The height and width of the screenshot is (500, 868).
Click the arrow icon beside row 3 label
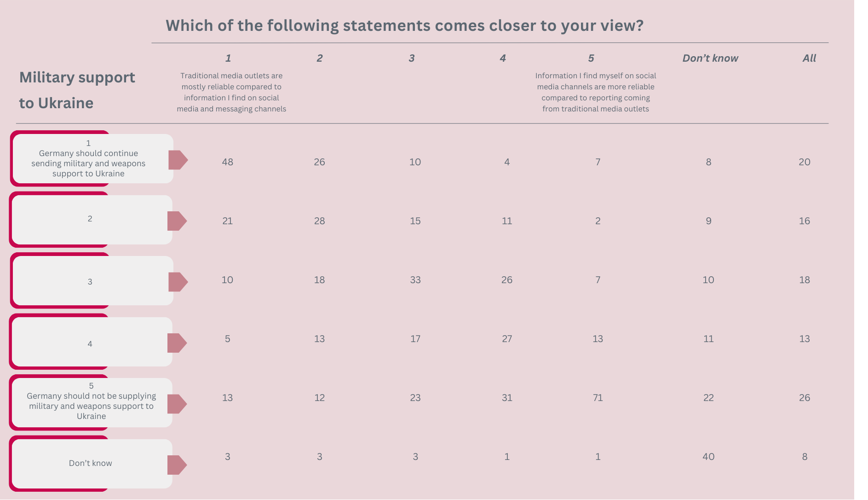(x=178, y=282)
